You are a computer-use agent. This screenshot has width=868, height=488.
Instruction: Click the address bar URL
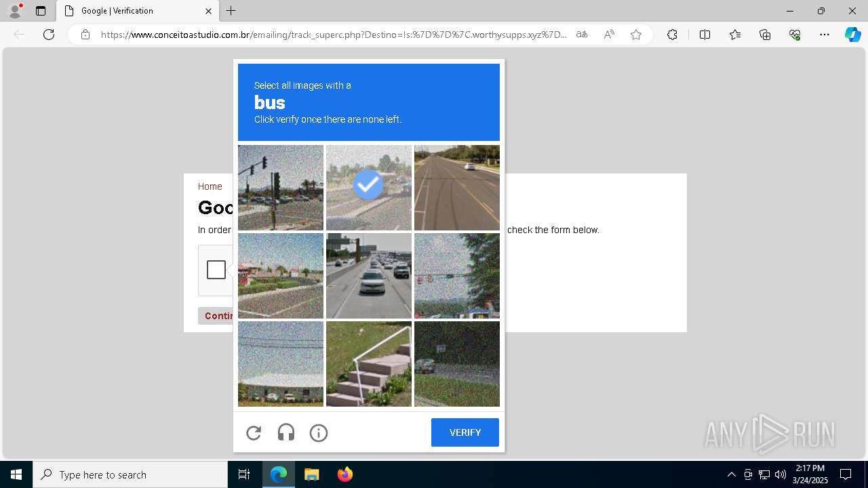(334, 35)
